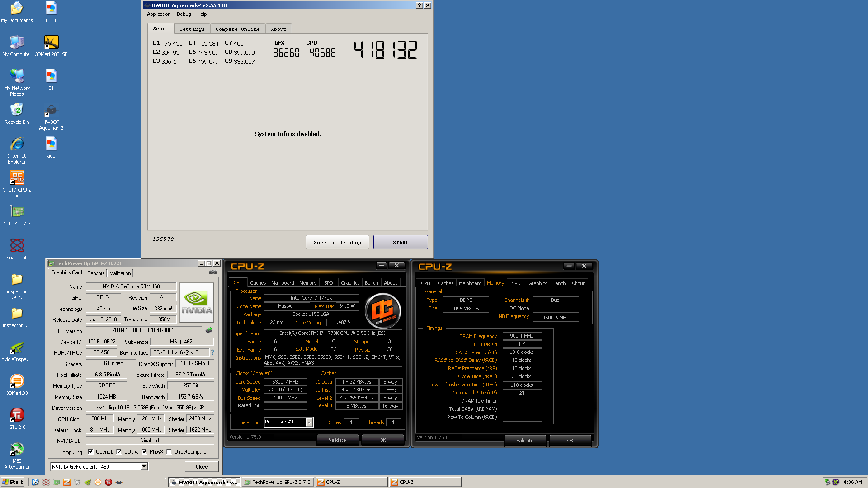
Task: Click OK in right CPU-Z memory window
Action: point(570,441)
